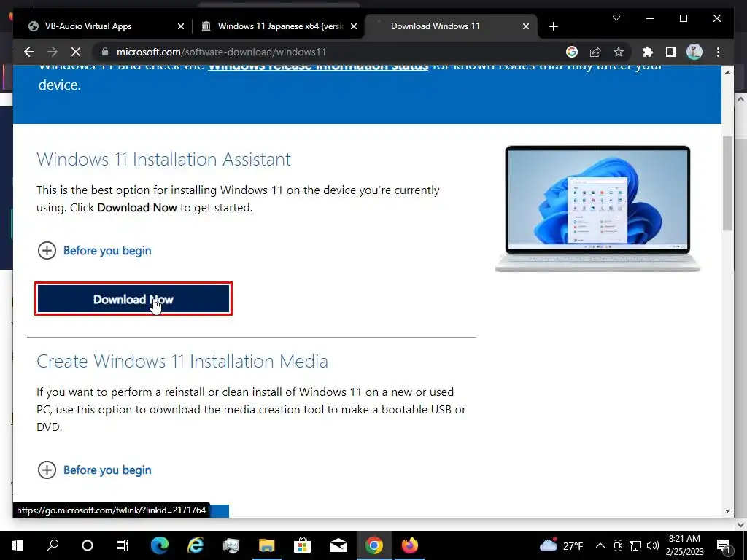
Task: Open the clock showing 8:21 AM
Action: pyautogui.click(x=684, y=545)
